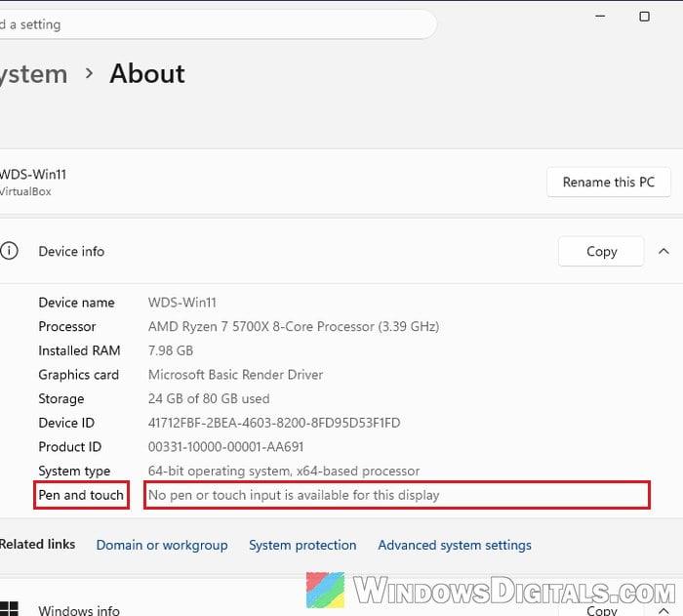Open the System protection link
Viewport: 683px width, 616px height.
(302, 545)
